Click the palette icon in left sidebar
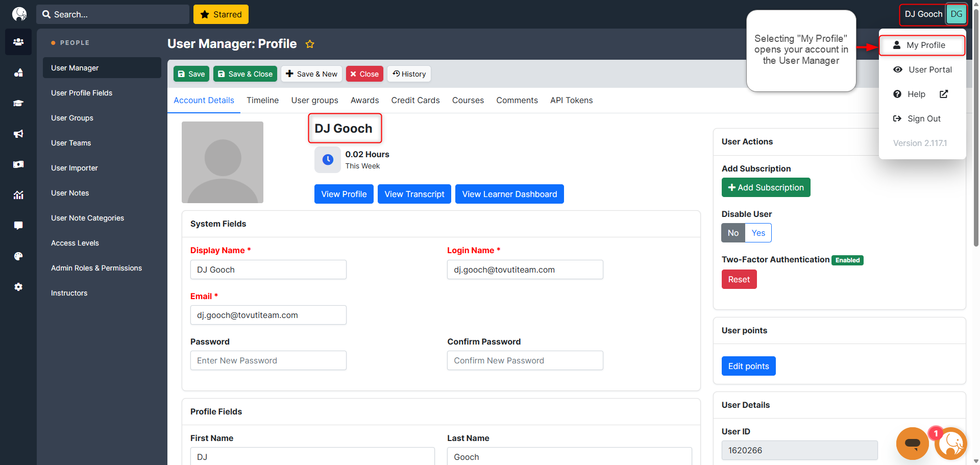The image size is (980, 465). pos(18,256)
